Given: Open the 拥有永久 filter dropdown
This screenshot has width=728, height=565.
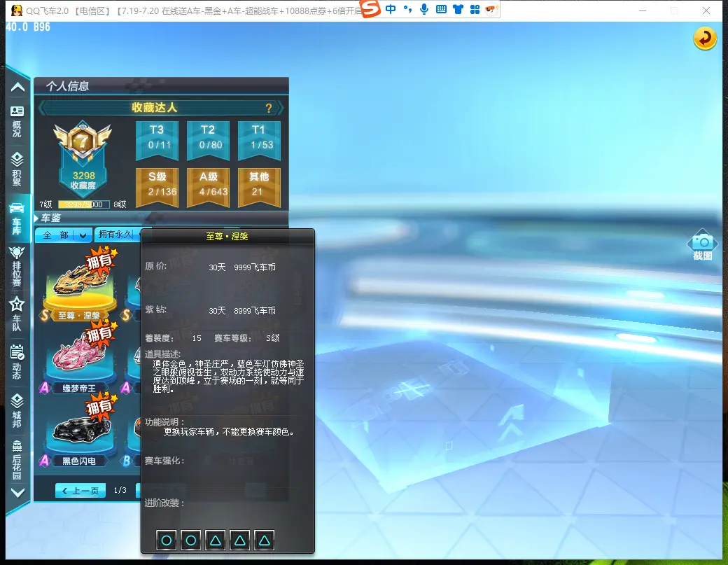Looking at the screenshot, I should [117, 235].
